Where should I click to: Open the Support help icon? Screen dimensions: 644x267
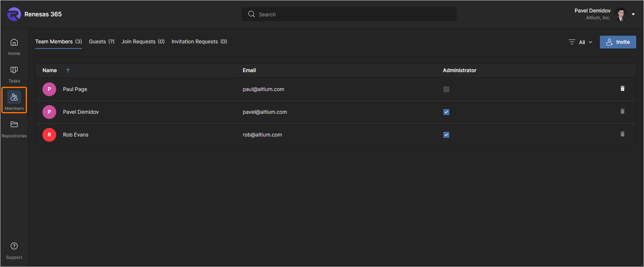tap(14, 246)
